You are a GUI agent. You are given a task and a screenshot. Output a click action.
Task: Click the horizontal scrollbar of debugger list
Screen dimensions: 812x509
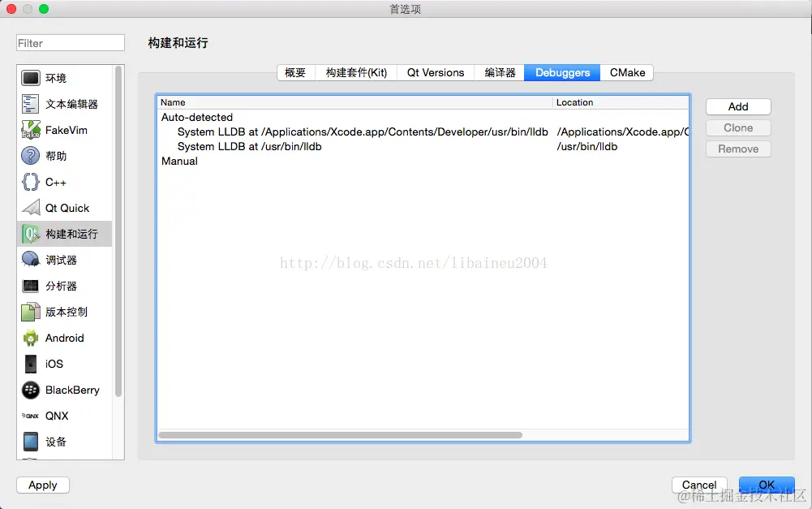340,435
